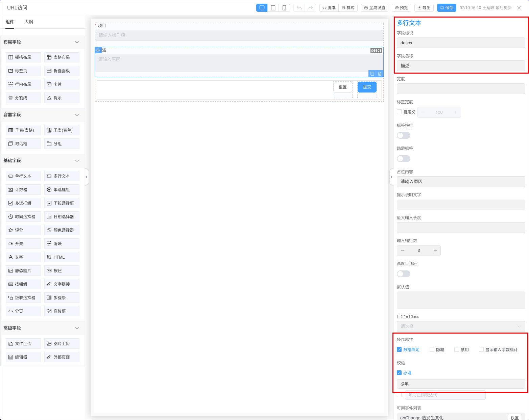
Task: Open the 自定义Class dropdown
Action: [x=461, y=326]
